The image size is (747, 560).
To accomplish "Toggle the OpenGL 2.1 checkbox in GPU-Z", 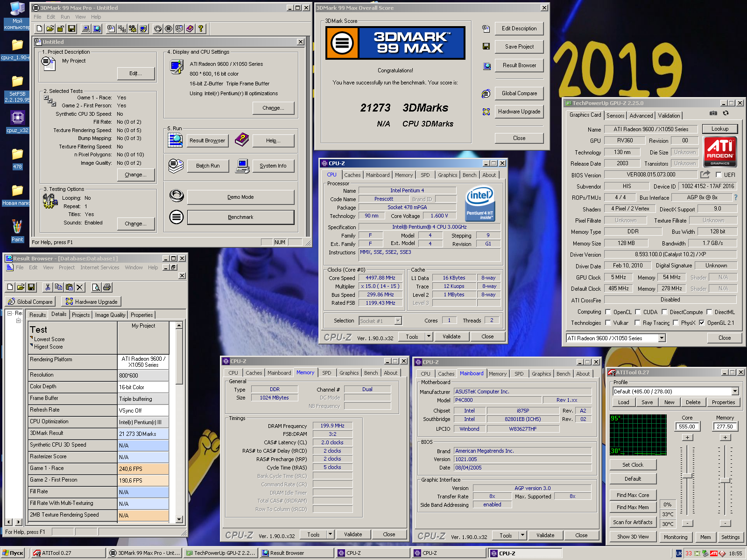I will coord(702,322).
